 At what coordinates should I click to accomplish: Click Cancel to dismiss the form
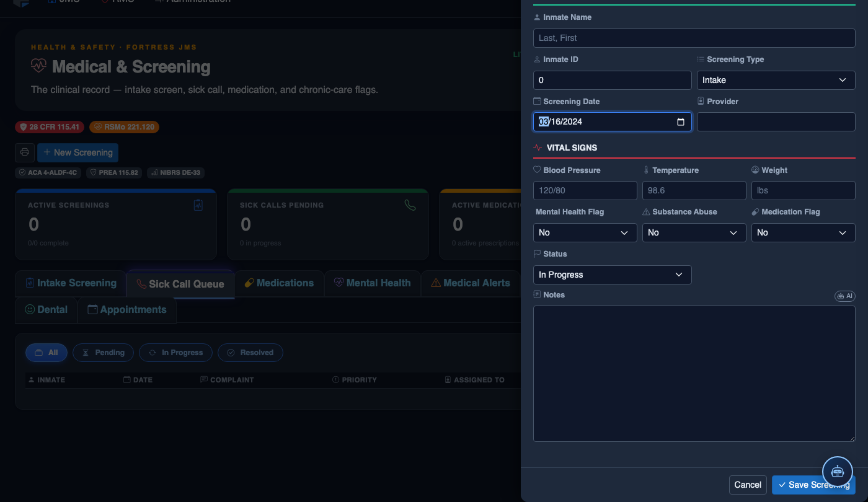pos(748,485)
